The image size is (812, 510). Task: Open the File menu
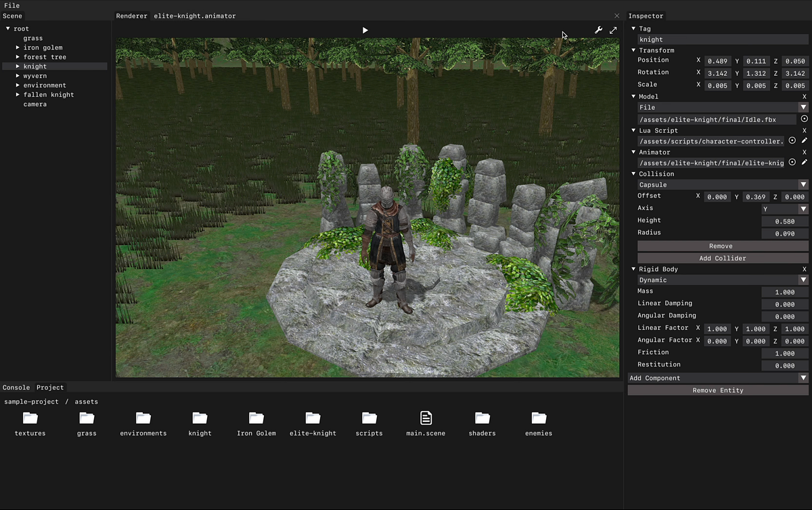(12, 5)
